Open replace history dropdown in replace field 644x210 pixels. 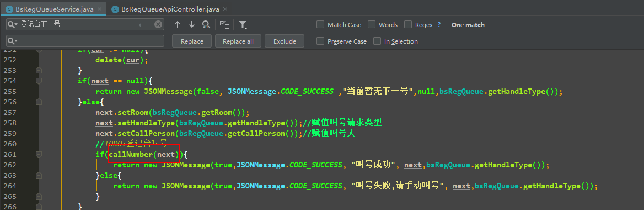tap(13, 41)
